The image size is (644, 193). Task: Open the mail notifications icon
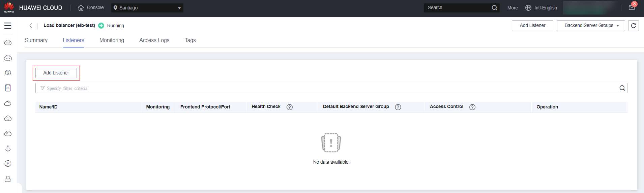coord(632,7)
